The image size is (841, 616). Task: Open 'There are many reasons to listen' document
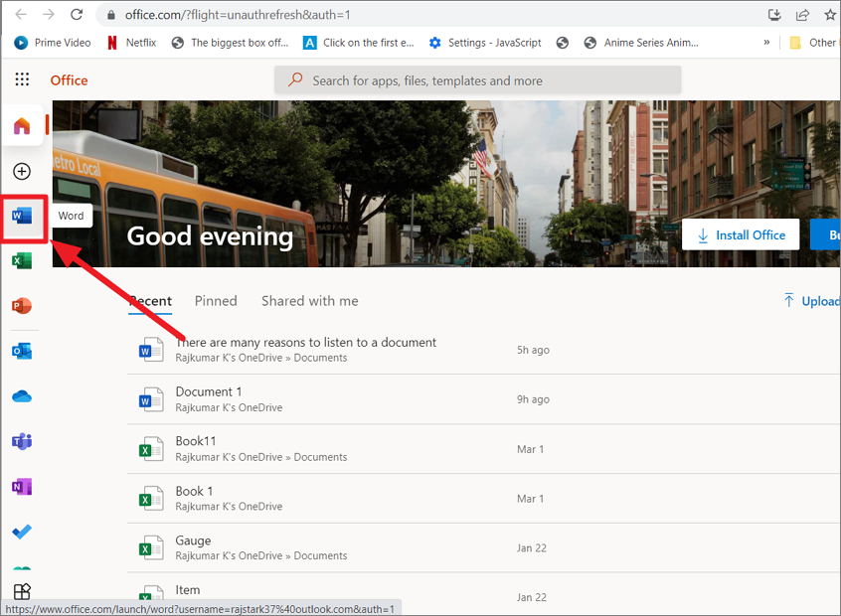(x=306, y=342)
